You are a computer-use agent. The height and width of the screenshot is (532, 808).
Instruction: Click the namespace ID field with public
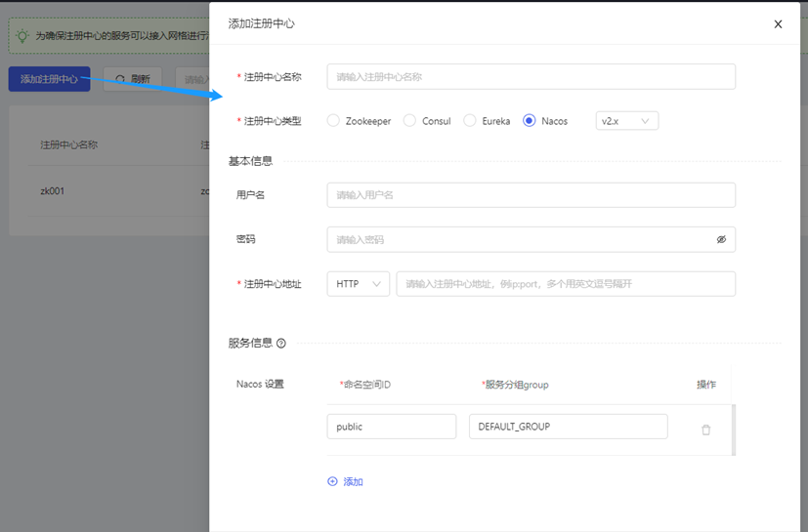tap(391, 427)
